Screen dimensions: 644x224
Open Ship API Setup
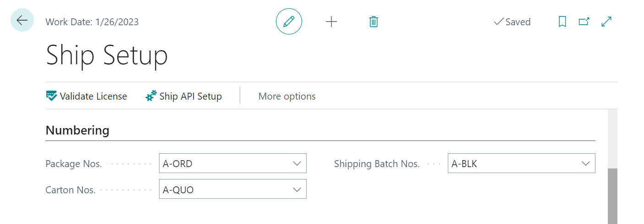click(x=184, y=96)
